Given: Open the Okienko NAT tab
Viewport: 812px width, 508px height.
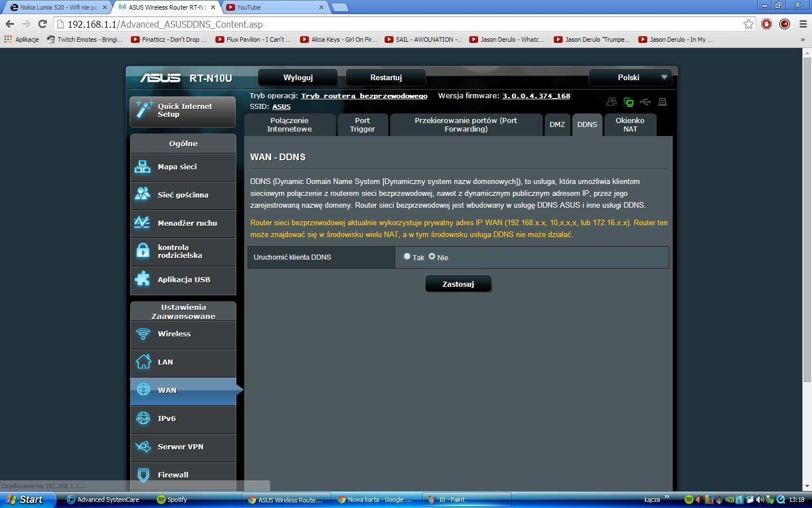Looking at the screenshot, I should coord(630,125).
